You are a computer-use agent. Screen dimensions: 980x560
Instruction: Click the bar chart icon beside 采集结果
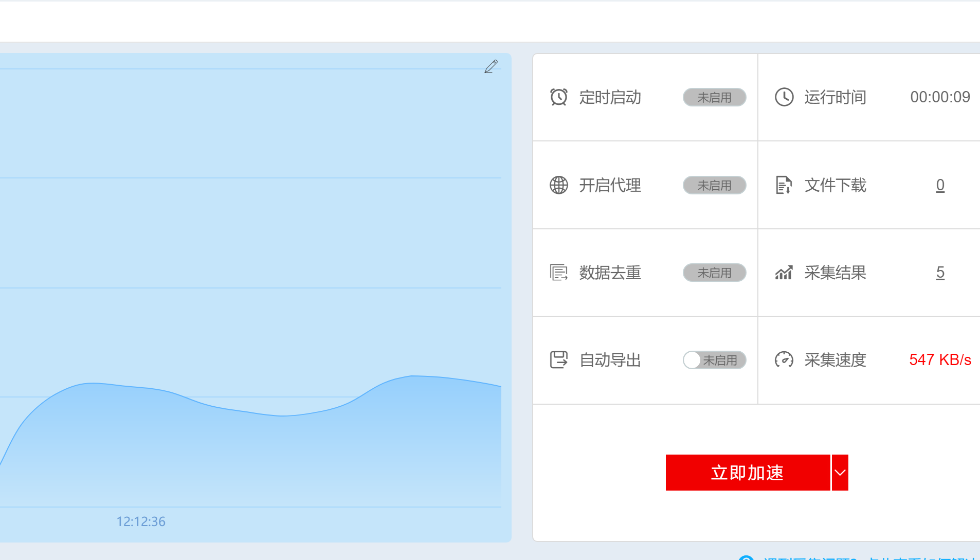coord(784,272)
